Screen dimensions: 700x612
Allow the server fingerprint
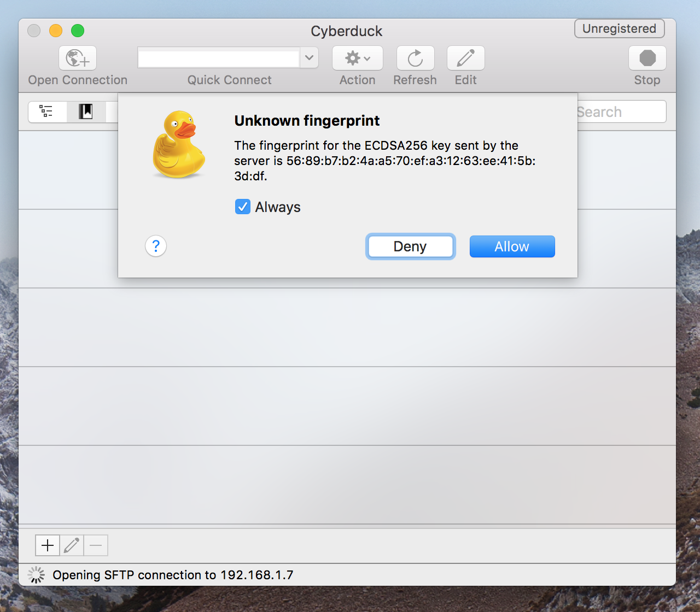(512, 246)
